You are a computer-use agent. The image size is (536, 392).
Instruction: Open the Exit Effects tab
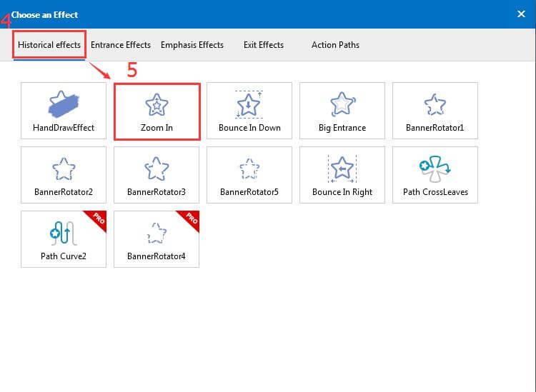[x=264, y=45]
